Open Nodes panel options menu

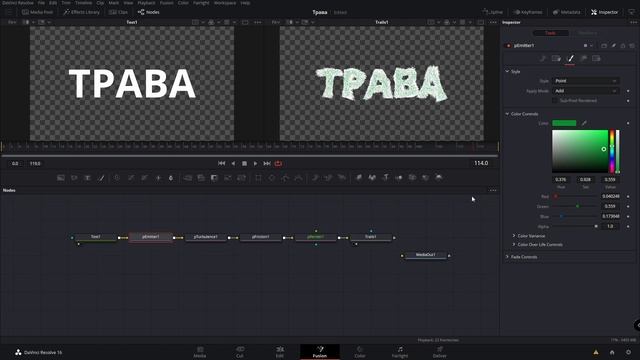(x=493, y=190)
